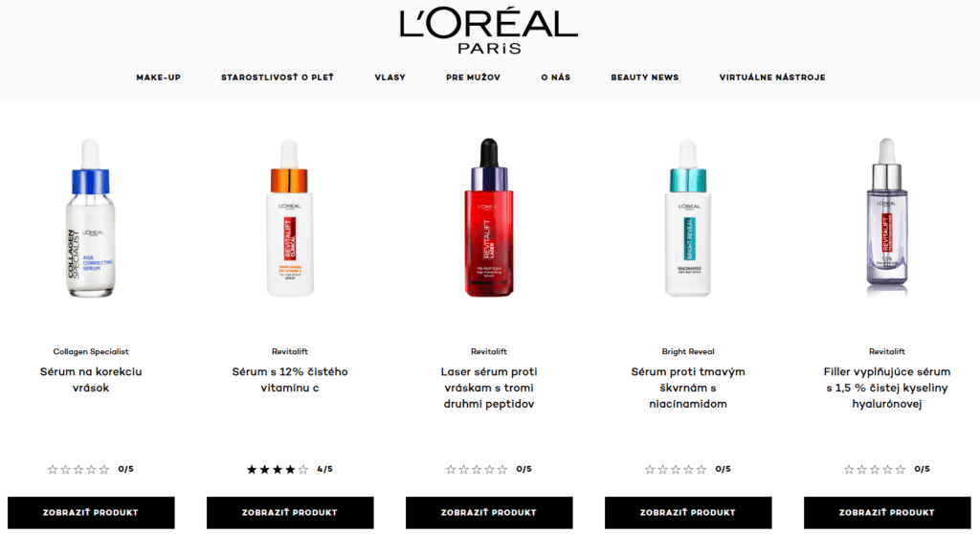
Task: Click the 4/5 star rating for vitamin C serum
Action: [289, 469]
